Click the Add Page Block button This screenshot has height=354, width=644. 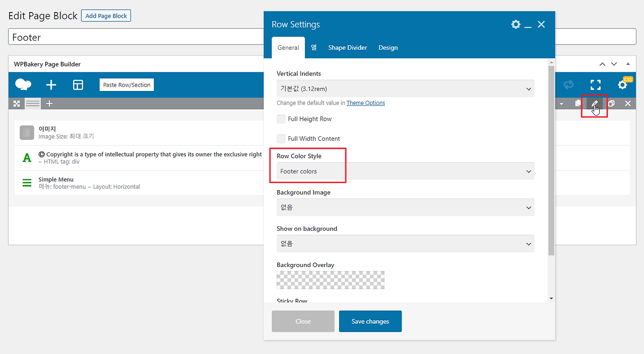106,16
